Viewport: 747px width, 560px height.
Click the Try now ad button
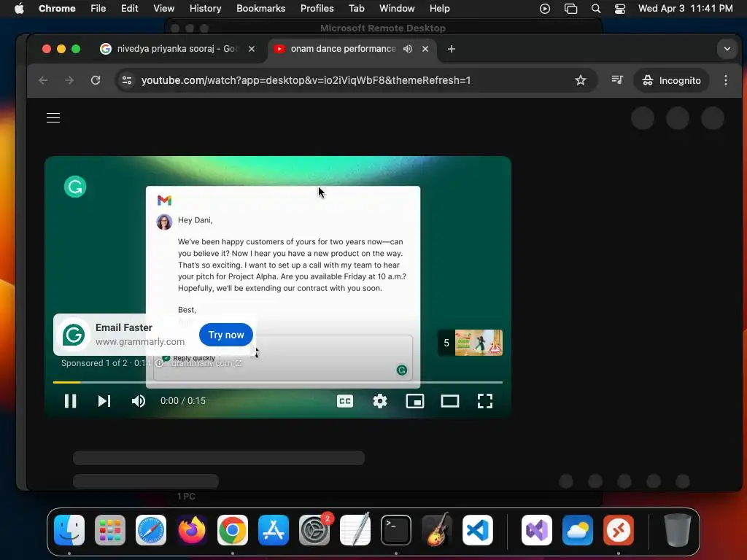[226, 335]
